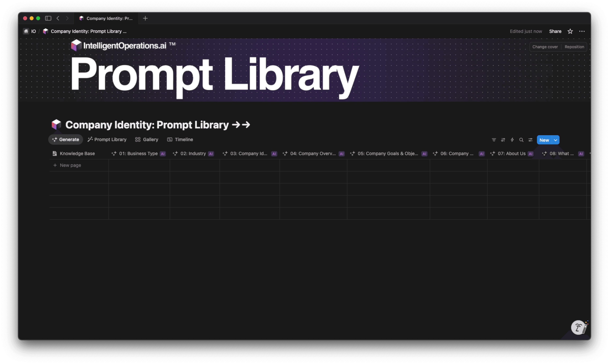Click the home icon next to IO breadcrumb
The height and width of the screenshot is (364, 609).
[x=26, y=31]
